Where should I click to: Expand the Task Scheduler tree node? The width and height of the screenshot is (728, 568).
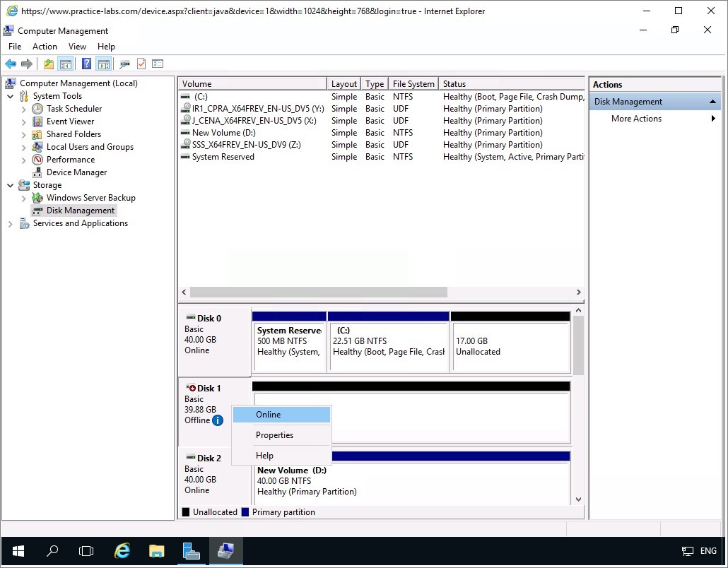click(24, 110)
